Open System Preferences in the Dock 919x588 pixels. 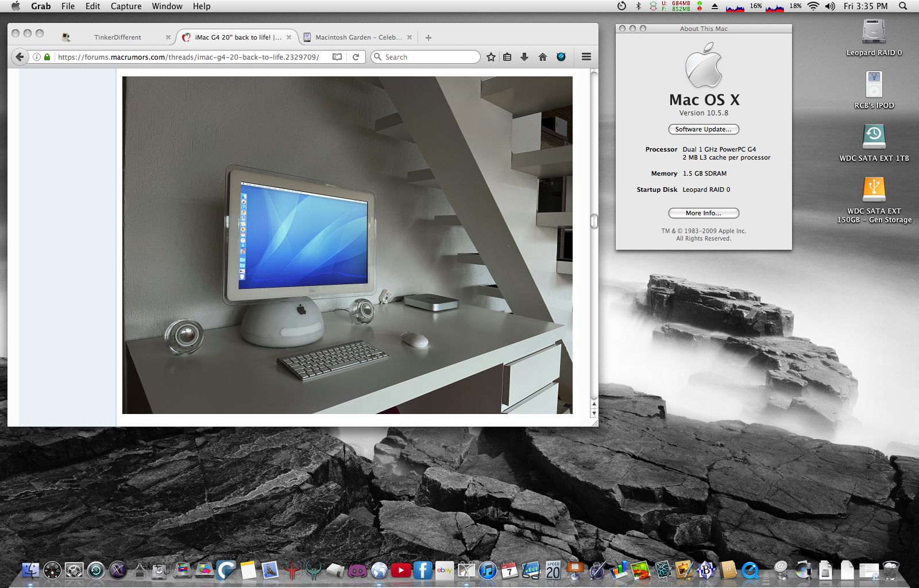(x=74, y=570)
